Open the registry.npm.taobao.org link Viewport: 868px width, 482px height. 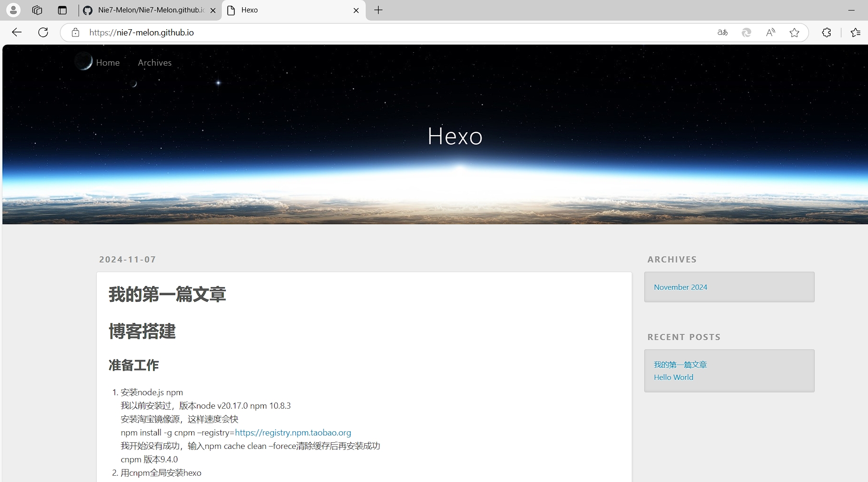(x=293, y=433)
